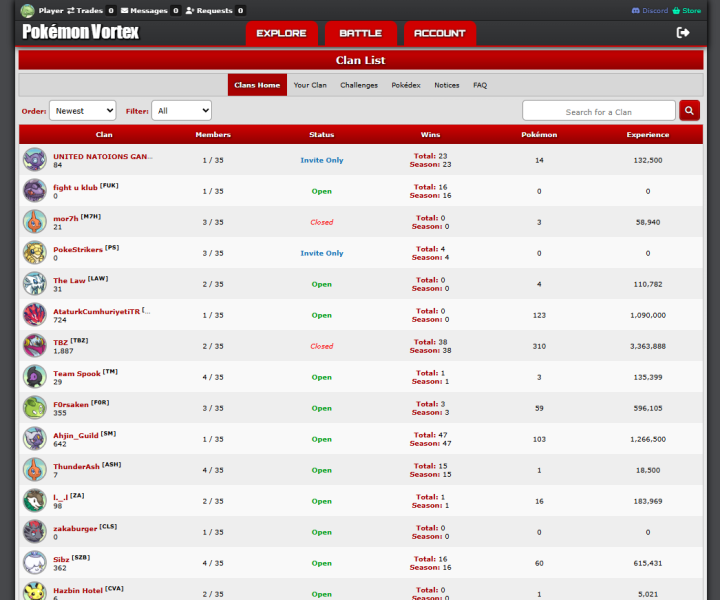Open the AtaturkCumhuriyetiTR clan link

point(96,311)
